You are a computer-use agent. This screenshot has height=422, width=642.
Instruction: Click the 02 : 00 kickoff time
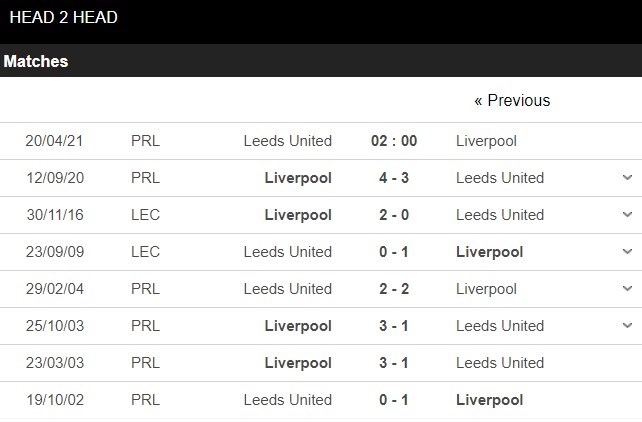click(393, 141)
